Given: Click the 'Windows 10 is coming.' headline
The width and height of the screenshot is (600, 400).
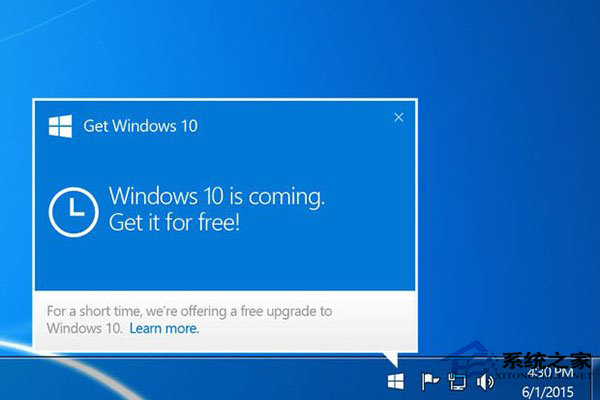Looking at the screenshot, I should tap(217, 197).
